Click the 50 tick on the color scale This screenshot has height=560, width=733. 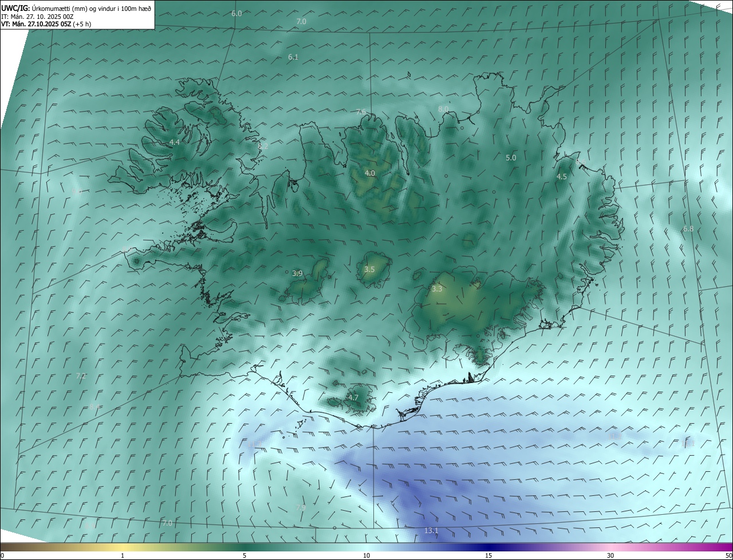click(x=728, y=555)
